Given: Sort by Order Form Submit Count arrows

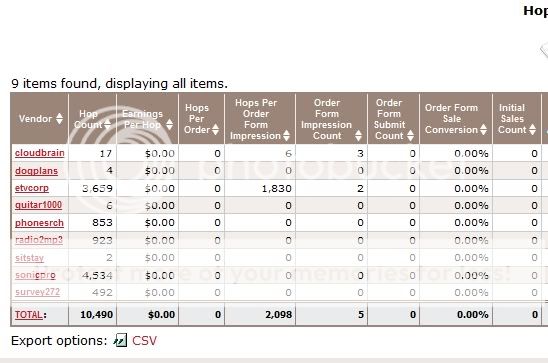Looking at the screenshot, I should coord(410,135).
